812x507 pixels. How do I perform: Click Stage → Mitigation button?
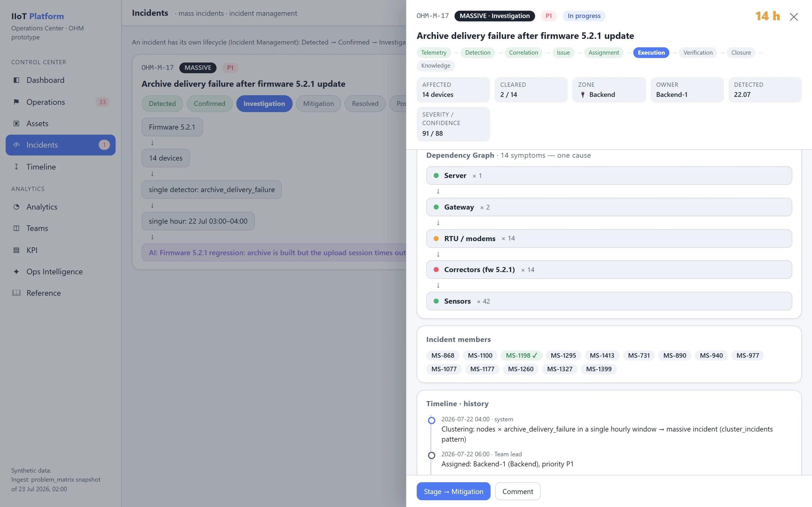pyautogui.click(x=453, y=491)
